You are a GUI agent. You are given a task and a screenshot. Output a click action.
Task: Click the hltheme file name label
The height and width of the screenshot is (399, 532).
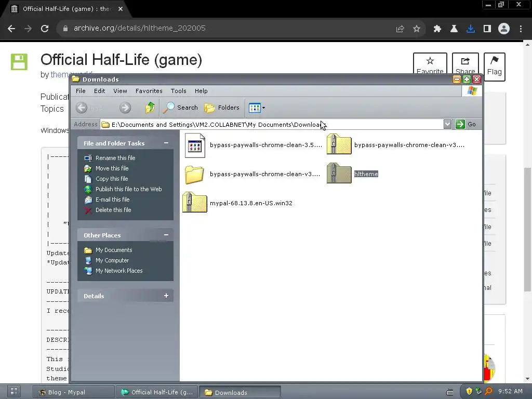point(366,174)
